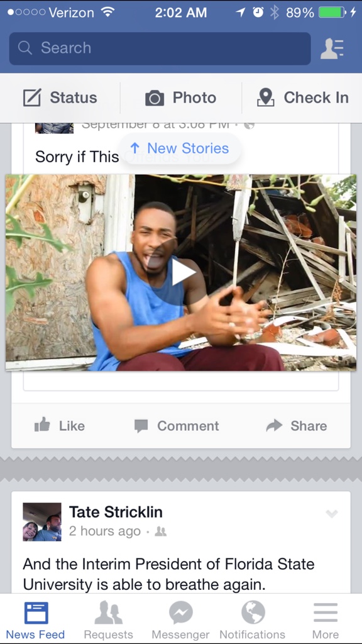This screenshot has height=644, width=362.
Task: Tap the Wi-Fi status icon
Action: (107, 12)
